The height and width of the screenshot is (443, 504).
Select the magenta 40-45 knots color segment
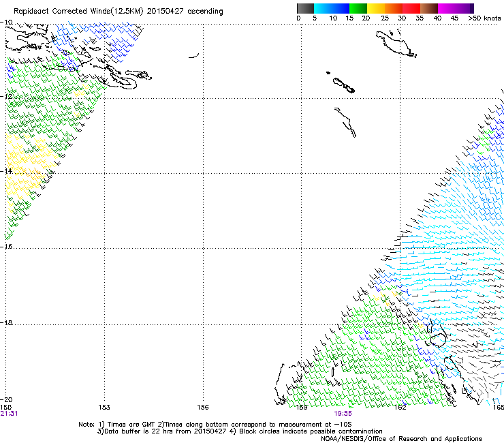(x=447, y=8)
